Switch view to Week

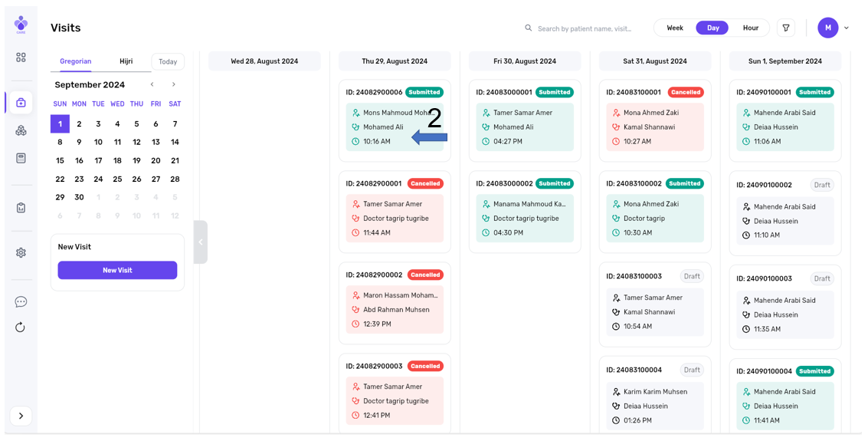click(674, 28)
